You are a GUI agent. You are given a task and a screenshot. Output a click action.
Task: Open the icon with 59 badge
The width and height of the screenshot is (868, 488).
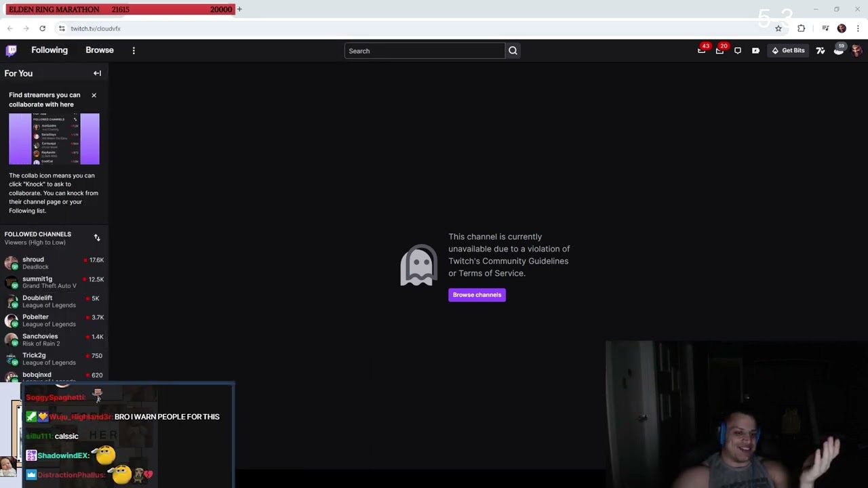[x=839, y=50]
